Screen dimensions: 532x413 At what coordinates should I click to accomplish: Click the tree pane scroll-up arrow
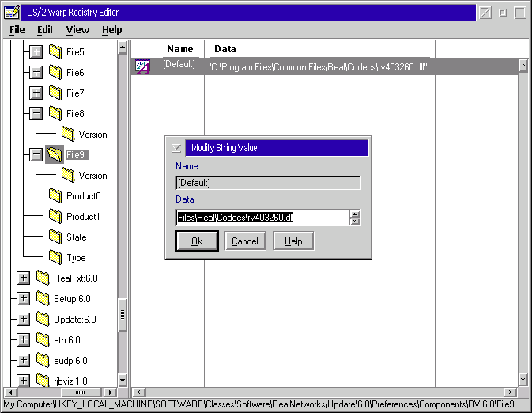(123, 47)
